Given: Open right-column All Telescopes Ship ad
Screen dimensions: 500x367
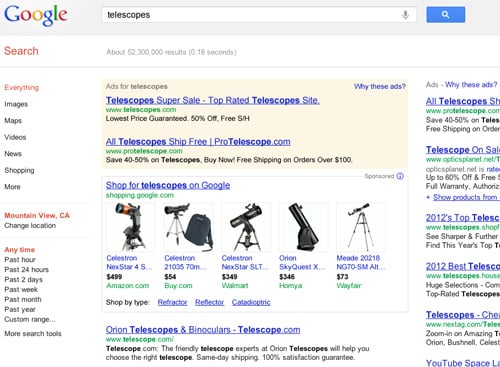Looking at the screenshot, I should 463,101.
